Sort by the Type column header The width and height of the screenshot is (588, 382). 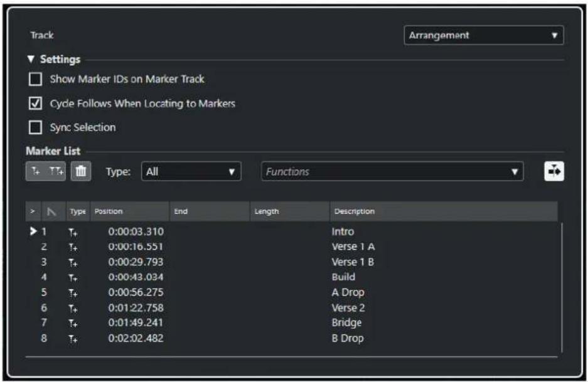[x=78, y=211]
